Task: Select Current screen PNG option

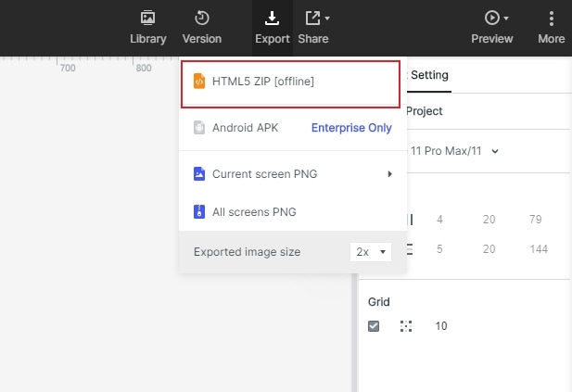Action: click(x=266, y=173)
